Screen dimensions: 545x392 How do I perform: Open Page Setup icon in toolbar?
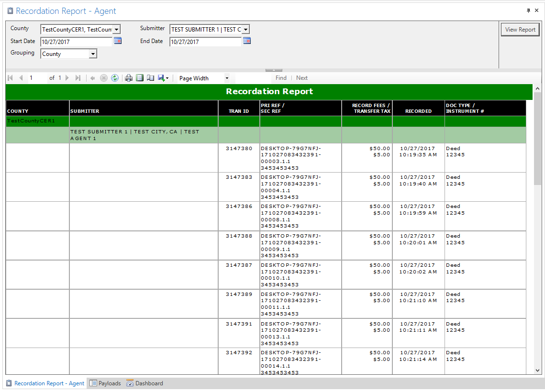tap(150, 78)
